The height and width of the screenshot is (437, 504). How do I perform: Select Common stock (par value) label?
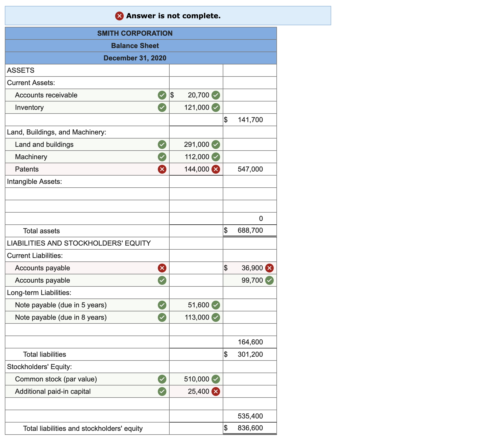click(x=56, y=379)
